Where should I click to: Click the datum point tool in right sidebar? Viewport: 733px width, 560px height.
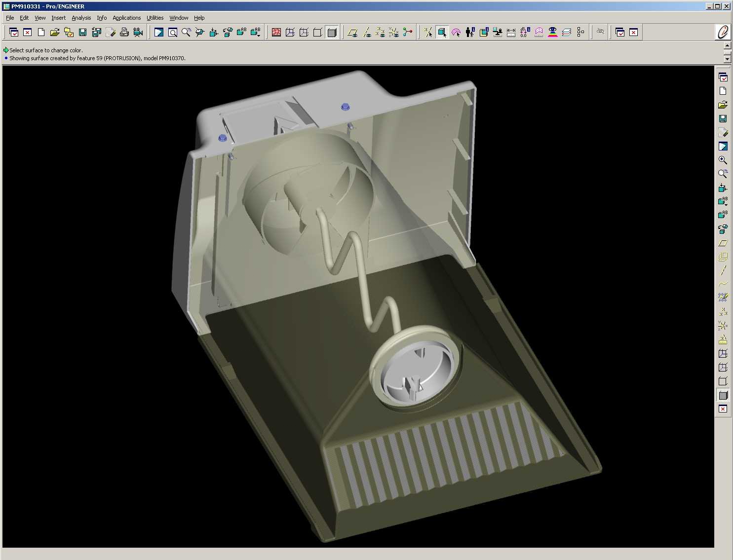[x=723, y=312]
